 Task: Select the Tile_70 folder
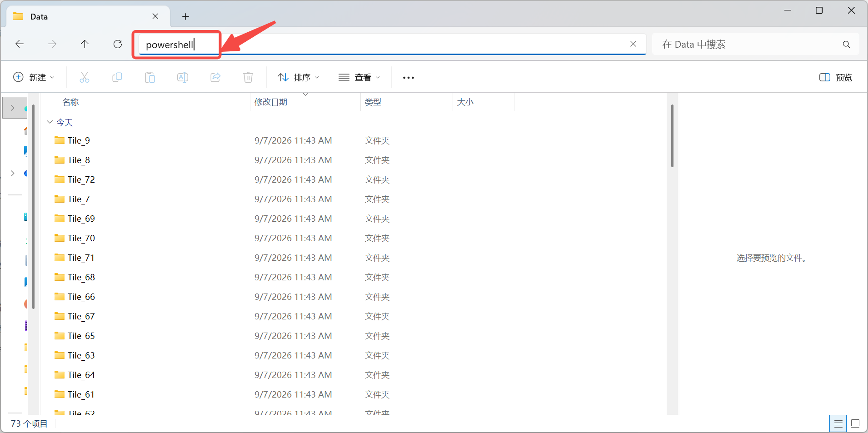[x=81, y=238]
